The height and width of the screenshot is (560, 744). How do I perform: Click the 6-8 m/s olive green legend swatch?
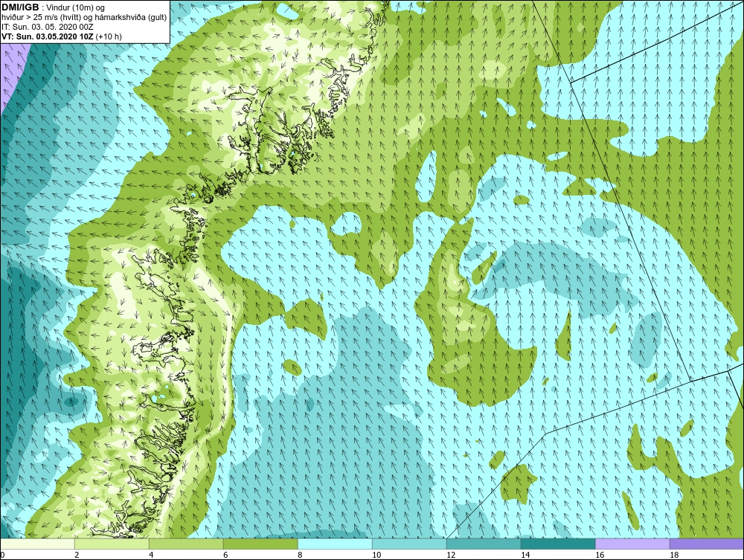(x=260, y=544)
